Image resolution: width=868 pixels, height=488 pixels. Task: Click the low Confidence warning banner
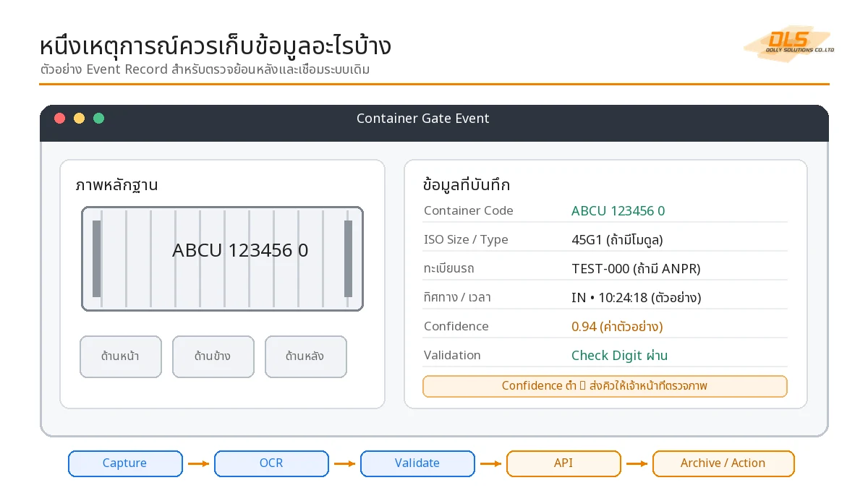click(x=605, y=386)
